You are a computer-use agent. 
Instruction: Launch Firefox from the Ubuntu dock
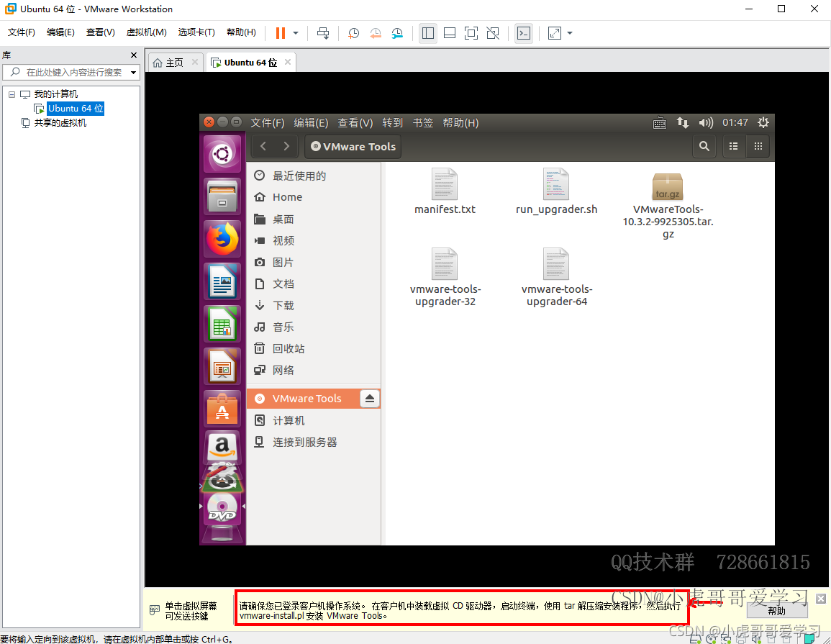coord(222,238)
